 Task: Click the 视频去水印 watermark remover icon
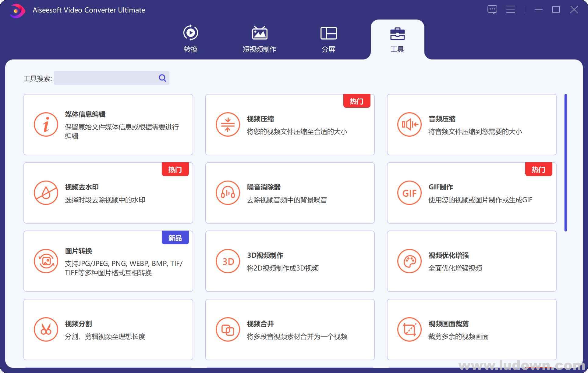46,193
